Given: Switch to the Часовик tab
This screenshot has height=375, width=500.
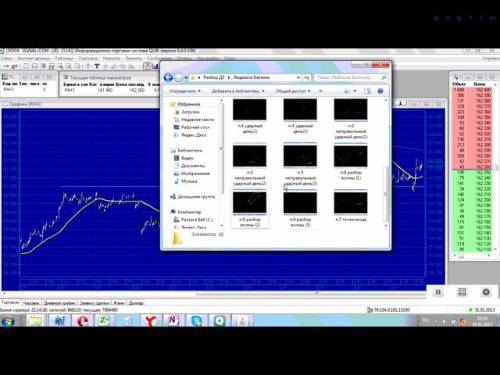Looking at the screenshot, I should pos(31,303).
